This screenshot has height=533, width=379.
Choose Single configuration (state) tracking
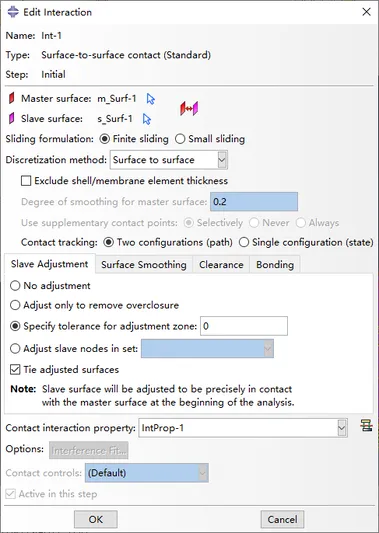click(x=306, y=242)
